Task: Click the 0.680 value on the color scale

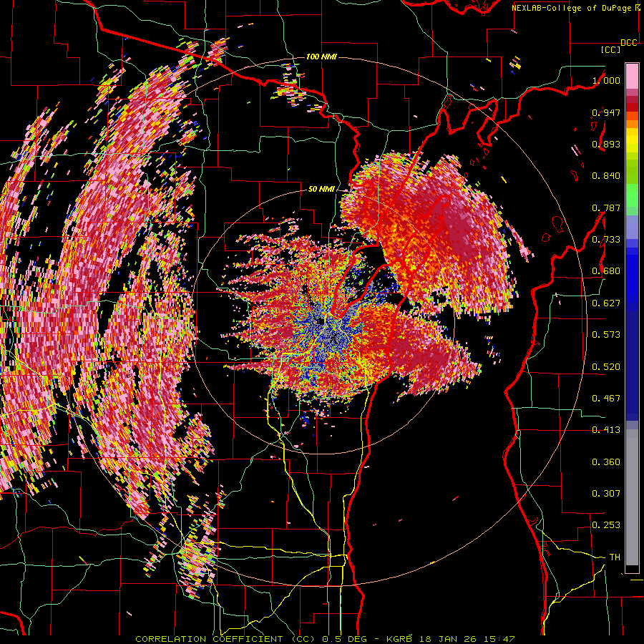Action: [606, 271]
